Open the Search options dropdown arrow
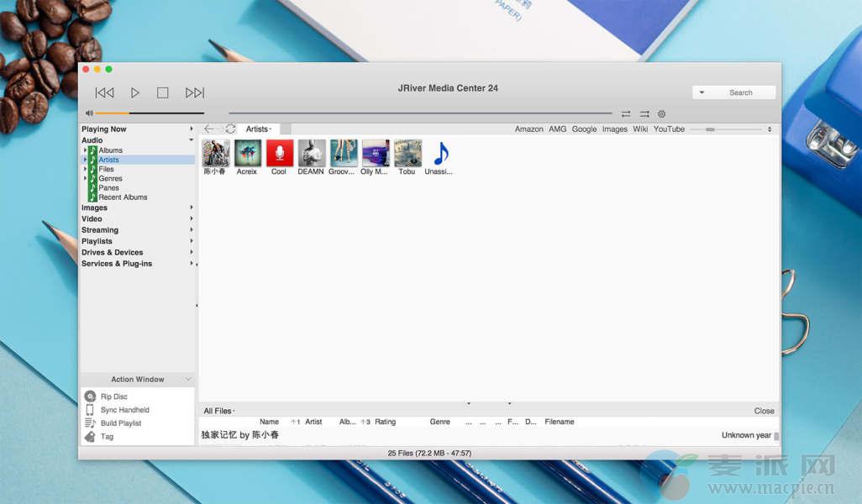The height and width of the screenshot is (504, 862). (x=702, y=92)
